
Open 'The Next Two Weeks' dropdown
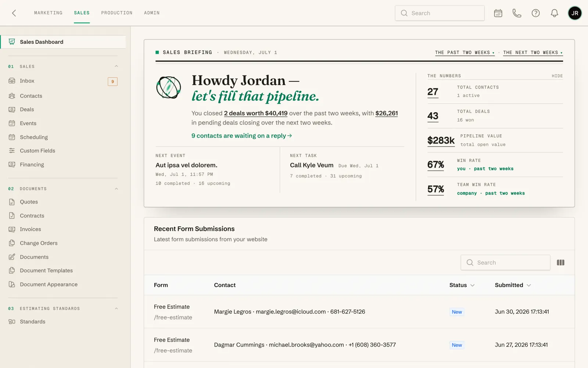tap(533, 53)
